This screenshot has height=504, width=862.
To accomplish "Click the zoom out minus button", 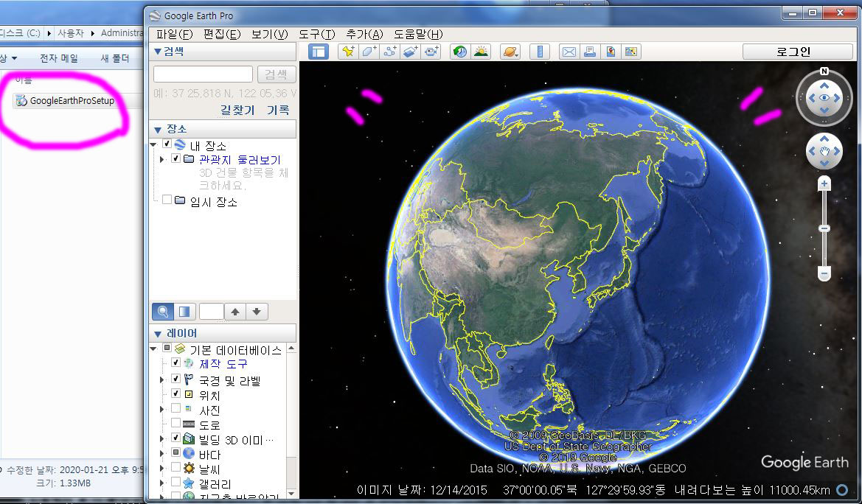I will 824,273.
